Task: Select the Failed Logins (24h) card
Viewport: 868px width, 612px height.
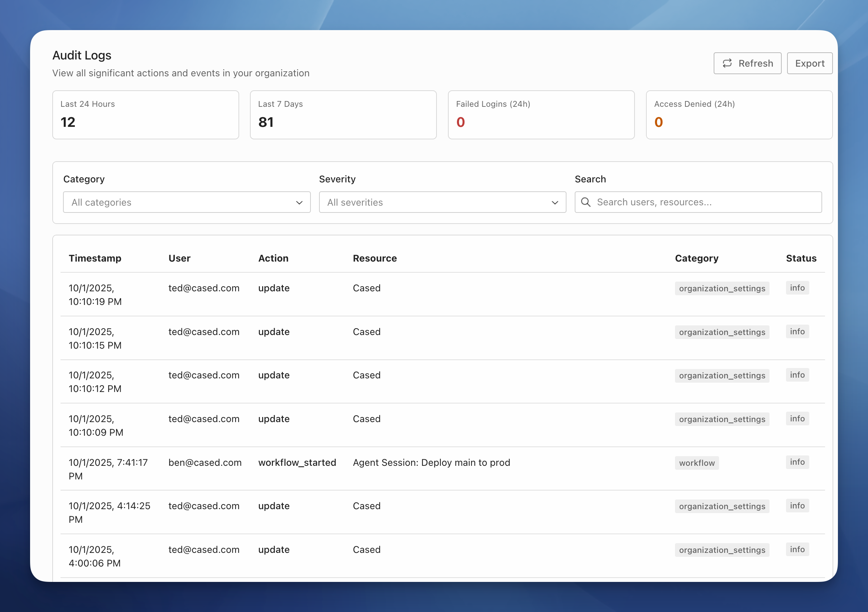Action: pos(541,115)
